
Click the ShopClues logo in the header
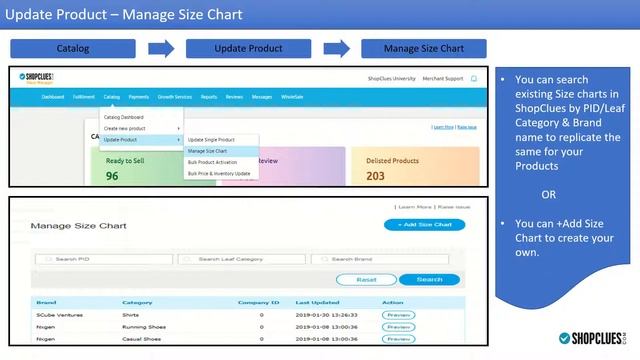[x=36, y=78]
